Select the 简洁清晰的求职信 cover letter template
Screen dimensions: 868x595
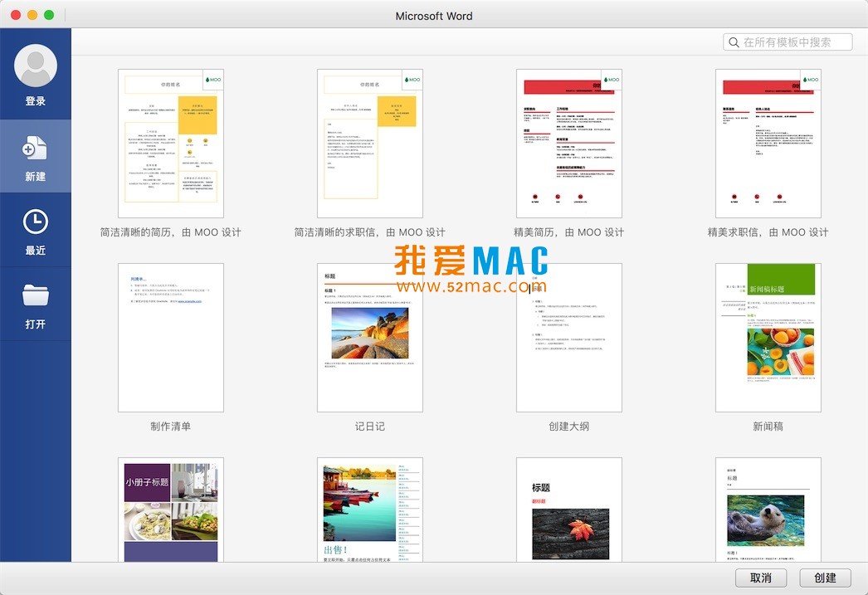(370, 144)
